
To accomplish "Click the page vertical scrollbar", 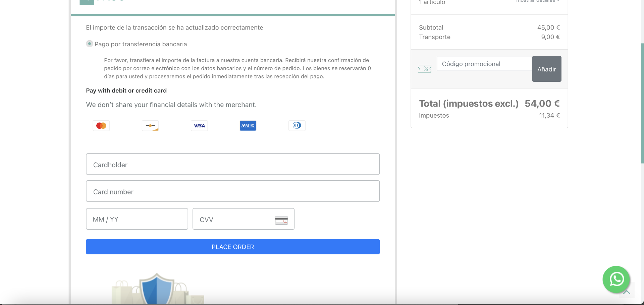I will click(642, 103).
